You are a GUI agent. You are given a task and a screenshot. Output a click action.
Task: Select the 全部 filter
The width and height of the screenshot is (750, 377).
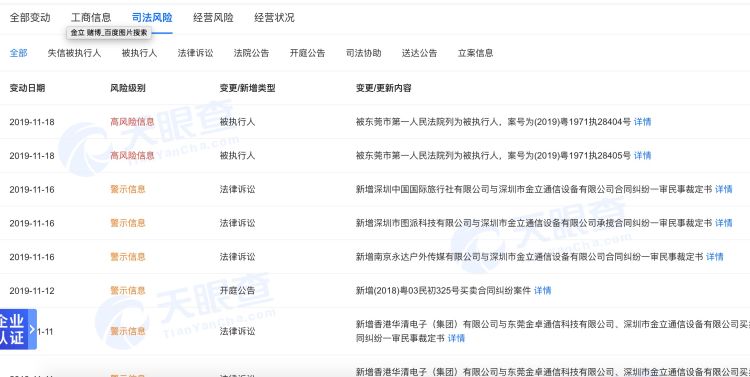(x=18, y=53)
